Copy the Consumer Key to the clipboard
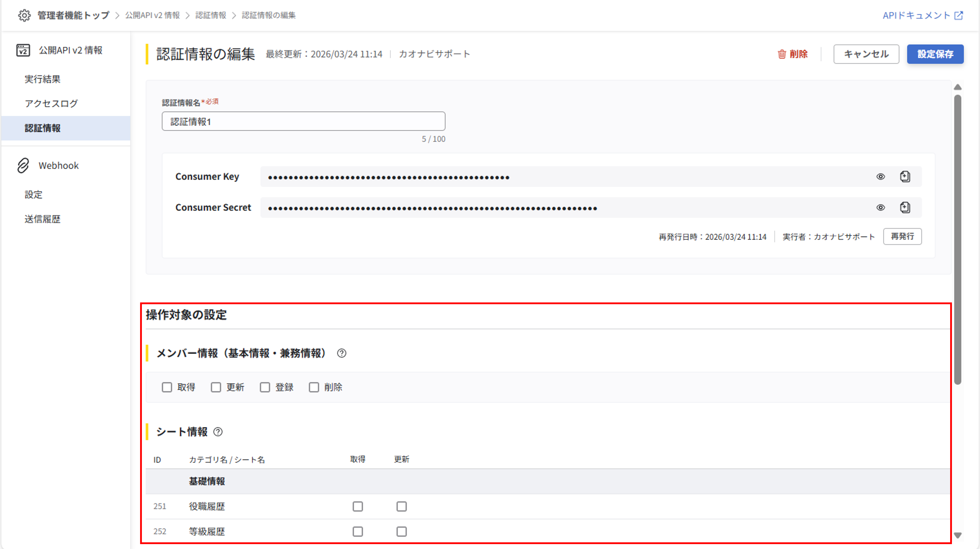This screenshot has height=549, width=980. pos(905,176)
